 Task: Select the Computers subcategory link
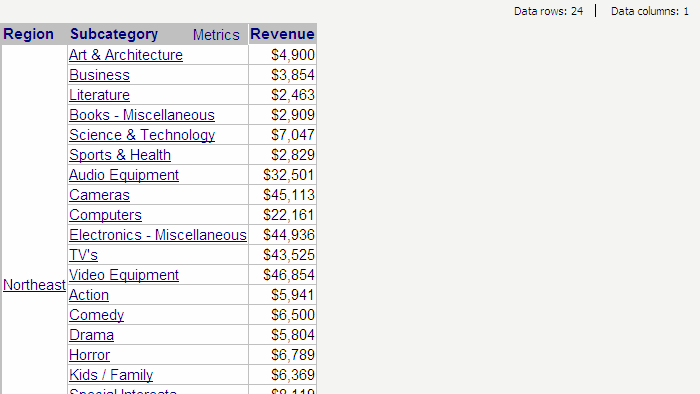point(105,215)
